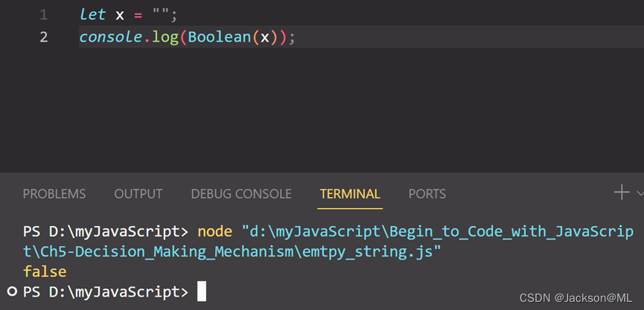Show the DEBUG CONSOLE tab
Image resolution: width=644 pixels, height=310 pixels.
(x=240, y=194)
